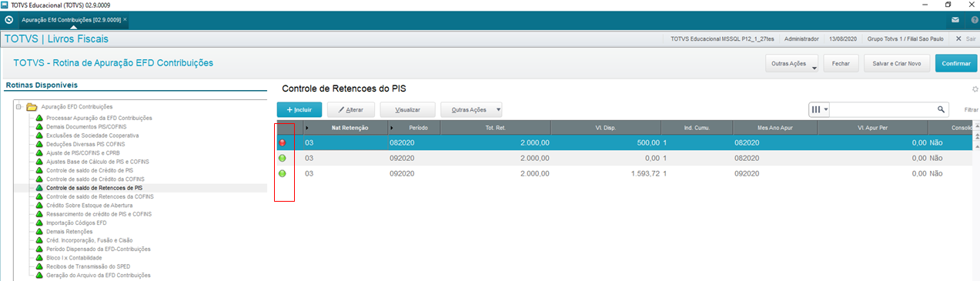Sort by the Tot. Ret. column header
980x281 pixels.
coord(495,127)
